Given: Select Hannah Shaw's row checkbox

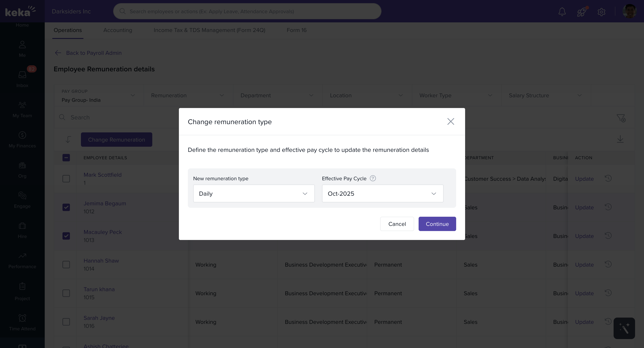Looking at the screenshot, I should [66, 265].
